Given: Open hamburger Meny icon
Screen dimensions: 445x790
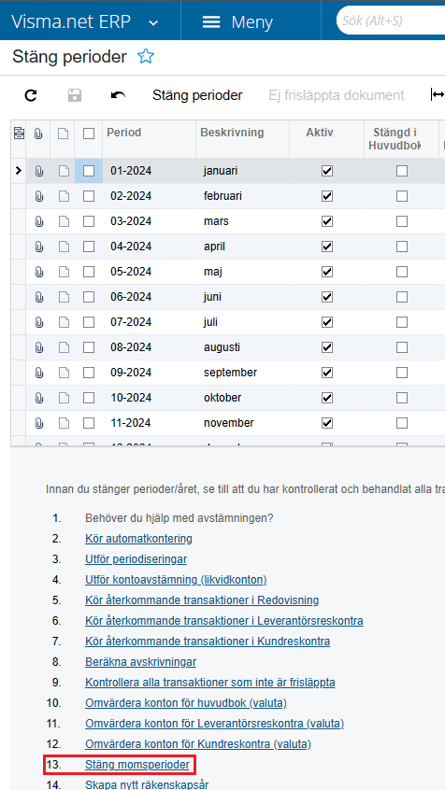Looking at the screenshot, I should tap(211, 22).
